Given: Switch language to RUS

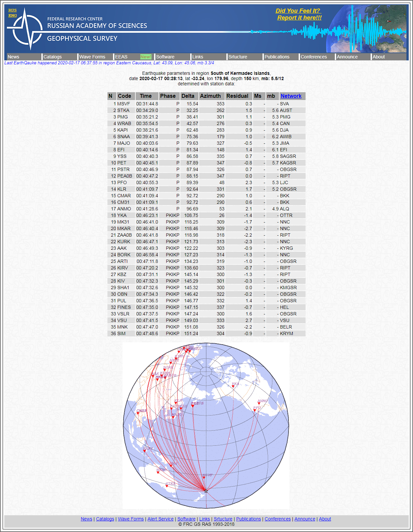Looking at the screenshot, I should coord(12,10).
